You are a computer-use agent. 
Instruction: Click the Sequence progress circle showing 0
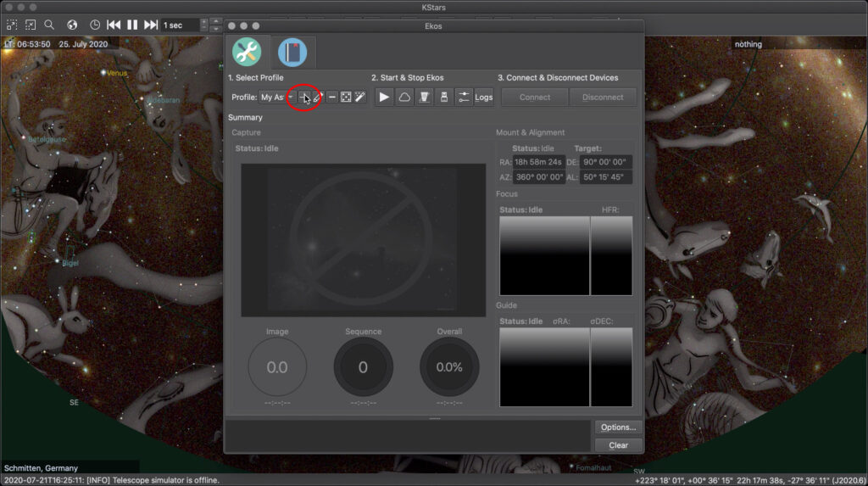pyautogui.click(x=363, y=367)
